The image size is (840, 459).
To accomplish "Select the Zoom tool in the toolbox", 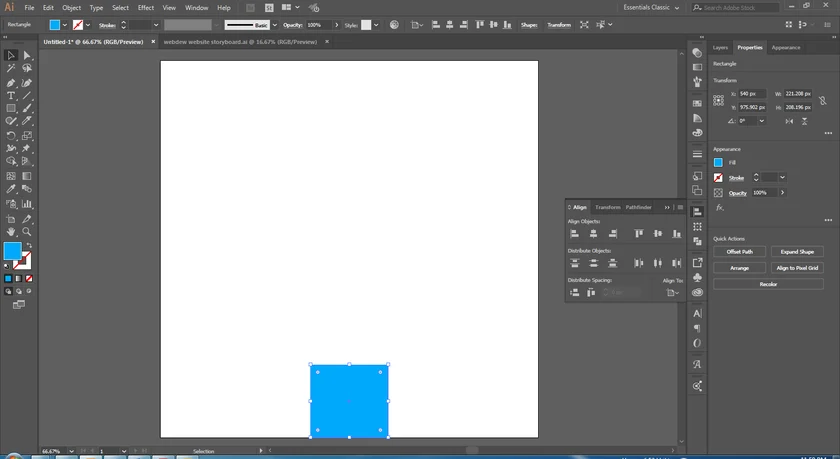I will tap(27, 231).
